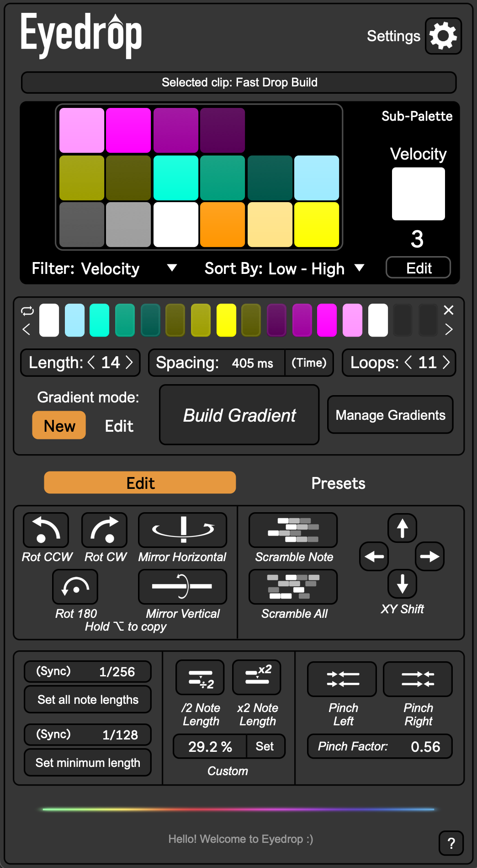
Task: Decrease Length with left chevron
Action: click(x=91, y=363)
